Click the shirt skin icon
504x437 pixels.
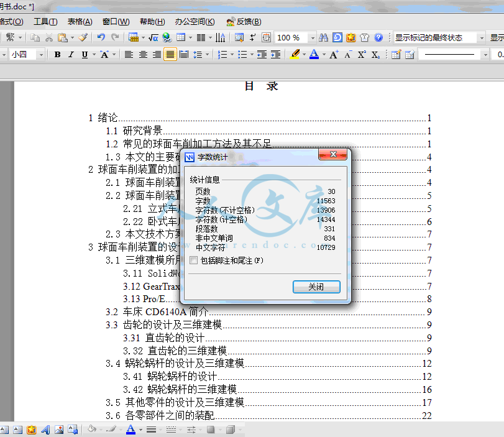pos(365,38)
